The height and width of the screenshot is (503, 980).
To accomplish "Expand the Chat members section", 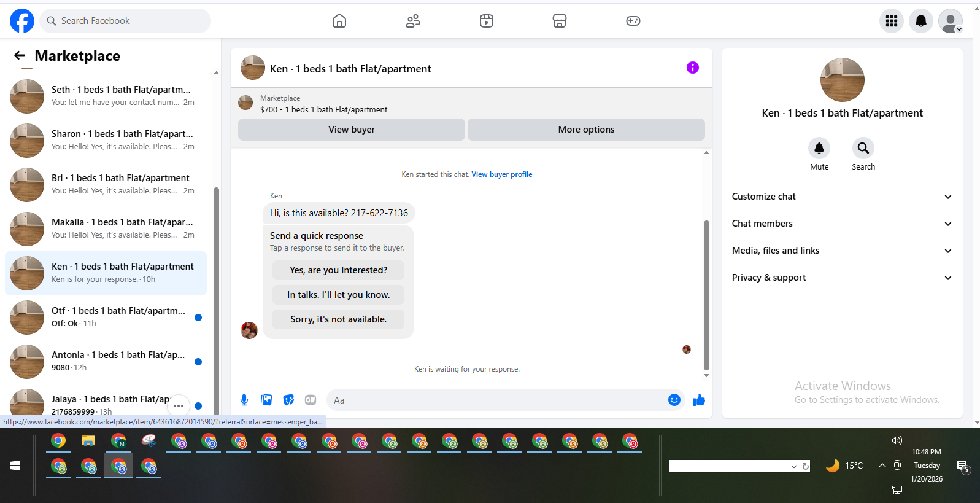I will 842,224.
